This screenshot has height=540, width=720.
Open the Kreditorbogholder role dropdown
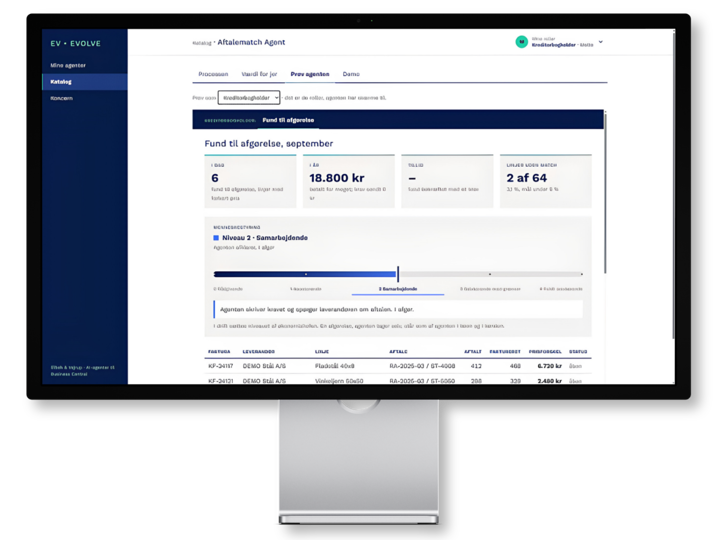coord(249,98)
